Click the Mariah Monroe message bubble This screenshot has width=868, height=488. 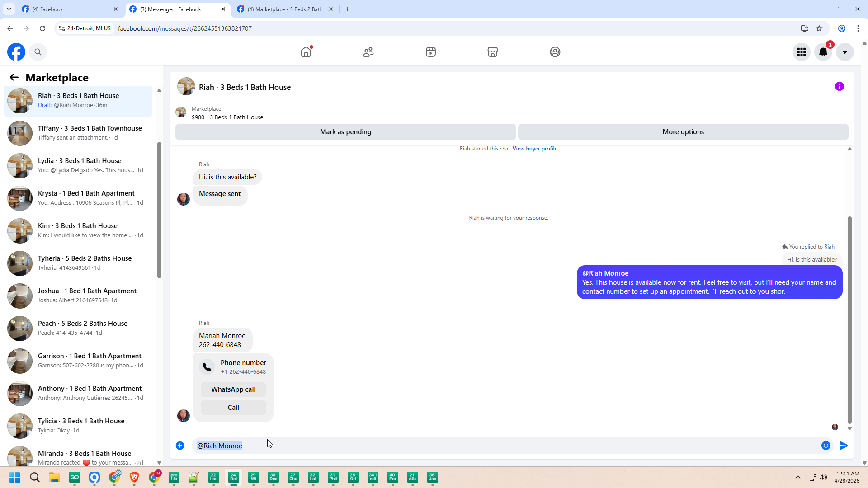(223, 340)
